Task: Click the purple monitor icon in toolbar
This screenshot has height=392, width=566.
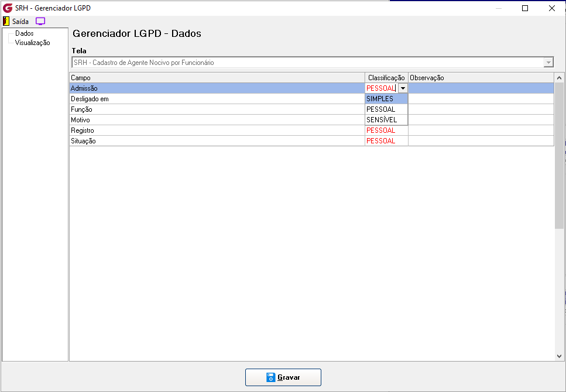Action: click(x=40, y=21)
